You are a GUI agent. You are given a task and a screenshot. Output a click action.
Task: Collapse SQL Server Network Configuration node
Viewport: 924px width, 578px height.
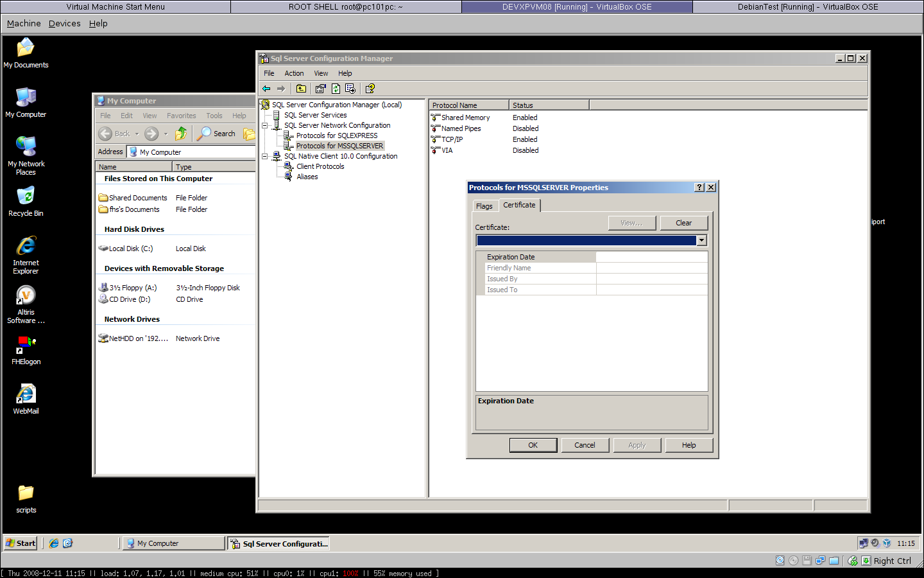[264, 125]
